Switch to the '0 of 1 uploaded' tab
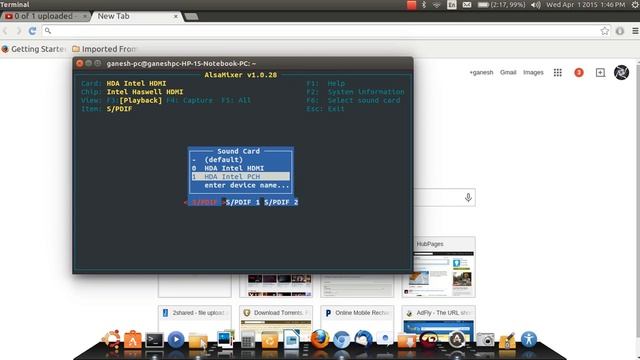640x360 pixels. (x=45, y=16)
